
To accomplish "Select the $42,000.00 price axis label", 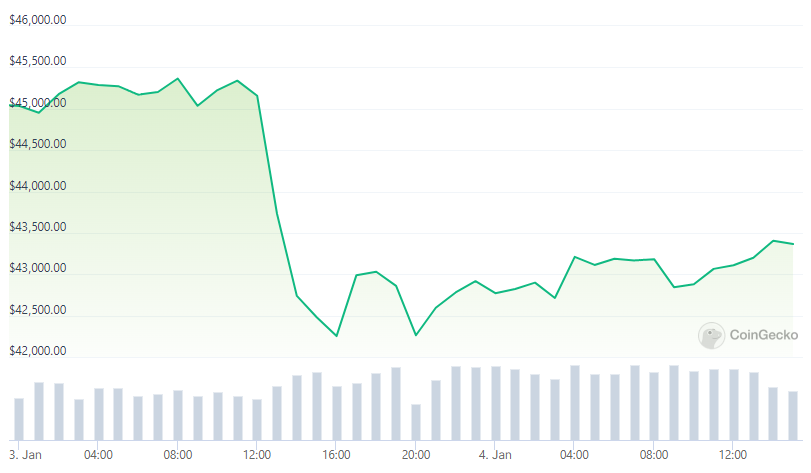I will [38, 351].
